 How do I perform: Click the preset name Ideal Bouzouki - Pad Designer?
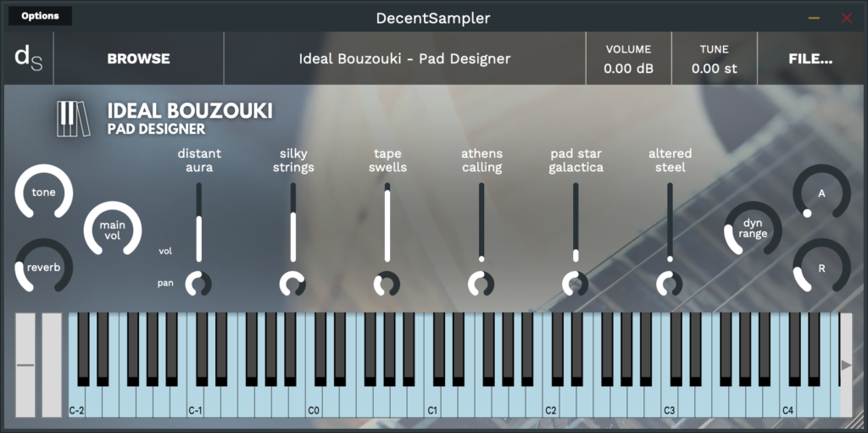[404, 58]
